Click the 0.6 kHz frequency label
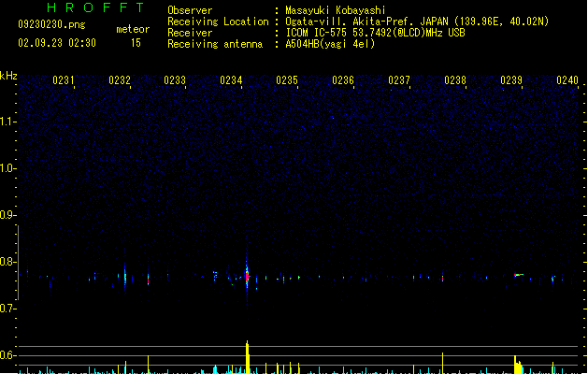This screenshot has width=588, height=374. [x=7, y=355]
